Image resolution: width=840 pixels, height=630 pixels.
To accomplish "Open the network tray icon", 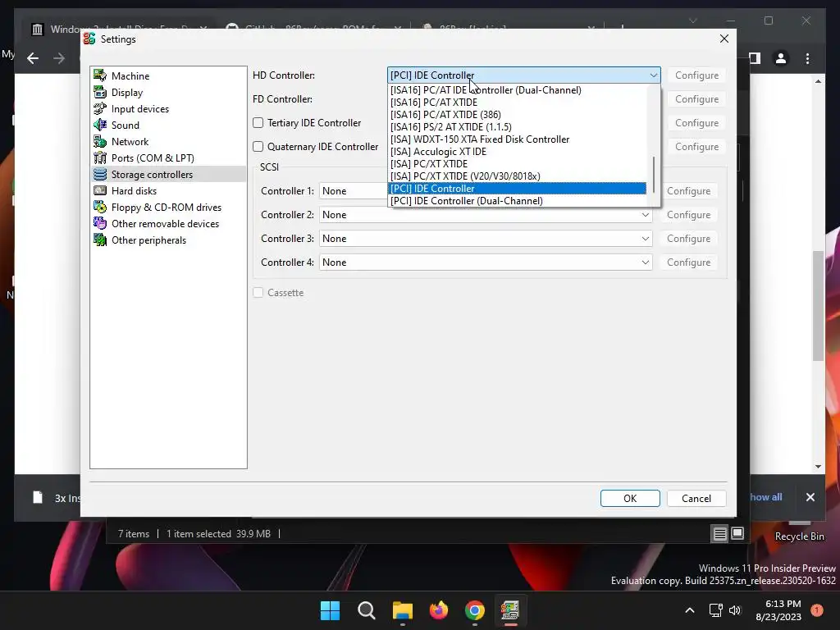I will pyautogui.click(x=715, y=610).
